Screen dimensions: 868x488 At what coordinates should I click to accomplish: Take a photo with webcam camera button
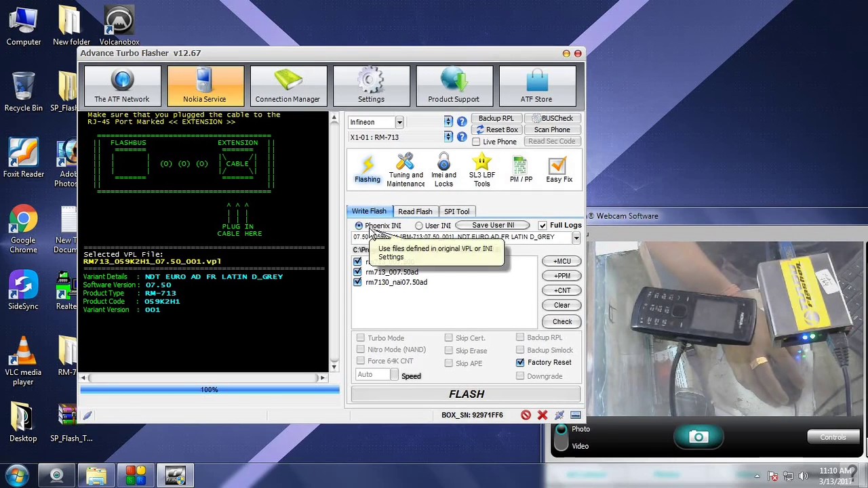(x=698, y=437)
